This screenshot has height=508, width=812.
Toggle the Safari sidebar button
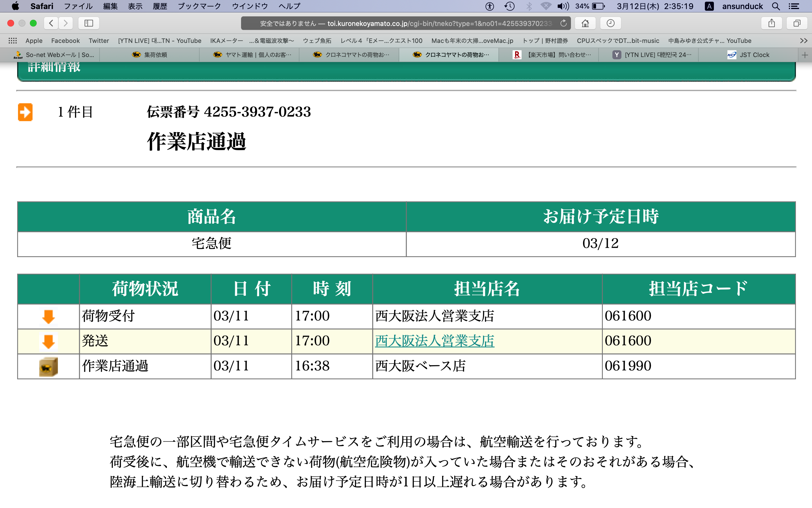coord(89,23)
